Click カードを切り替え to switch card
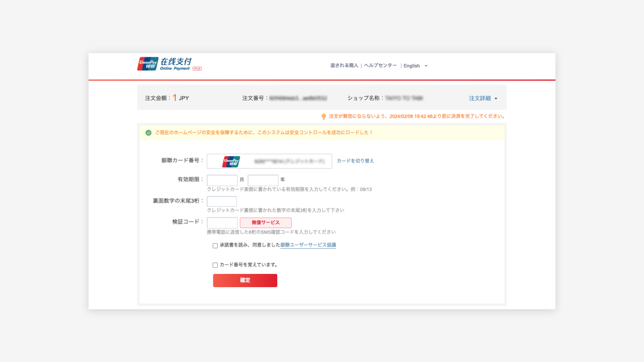The width and height of the screenshot is (644, 362). [355, 161]
